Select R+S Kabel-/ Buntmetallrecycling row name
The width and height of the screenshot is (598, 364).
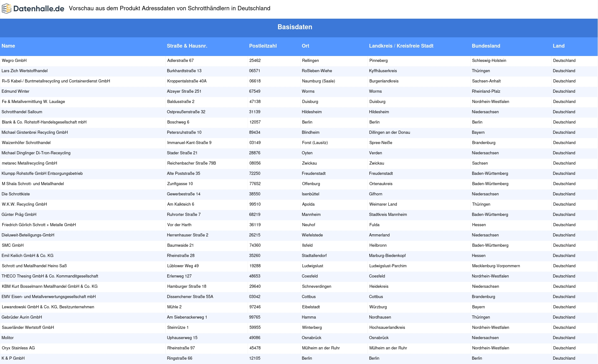(x=56, y=81)
